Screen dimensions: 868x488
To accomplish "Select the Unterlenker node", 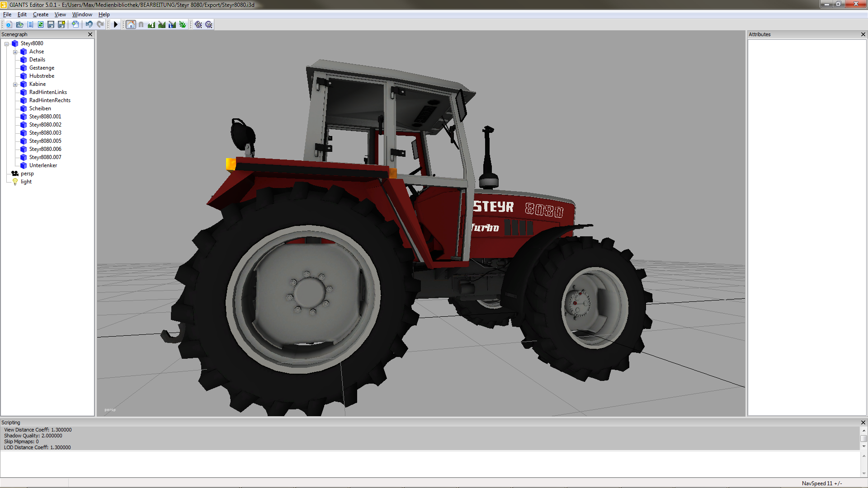I will (43, 165).
